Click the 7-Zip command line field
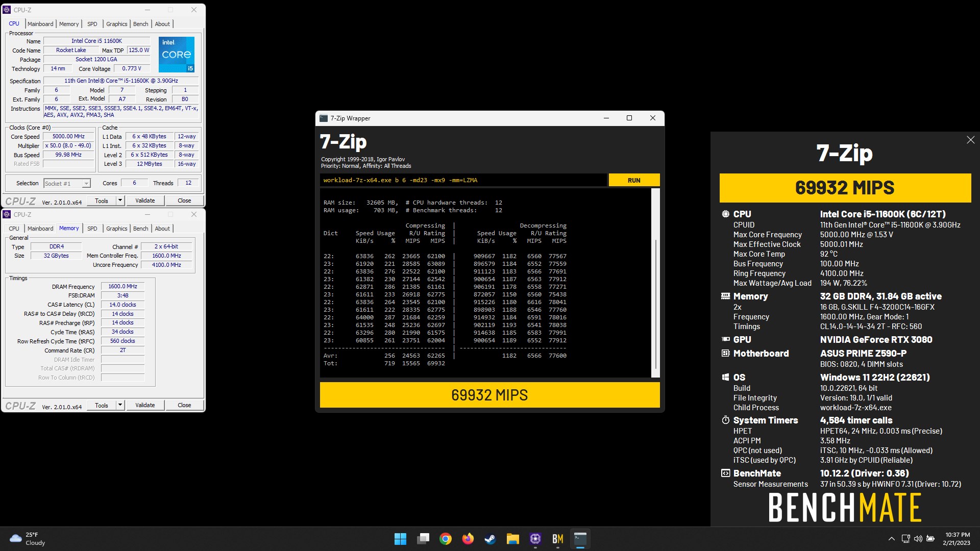Screen dimensions: 980x551 (x=463, y=180)
